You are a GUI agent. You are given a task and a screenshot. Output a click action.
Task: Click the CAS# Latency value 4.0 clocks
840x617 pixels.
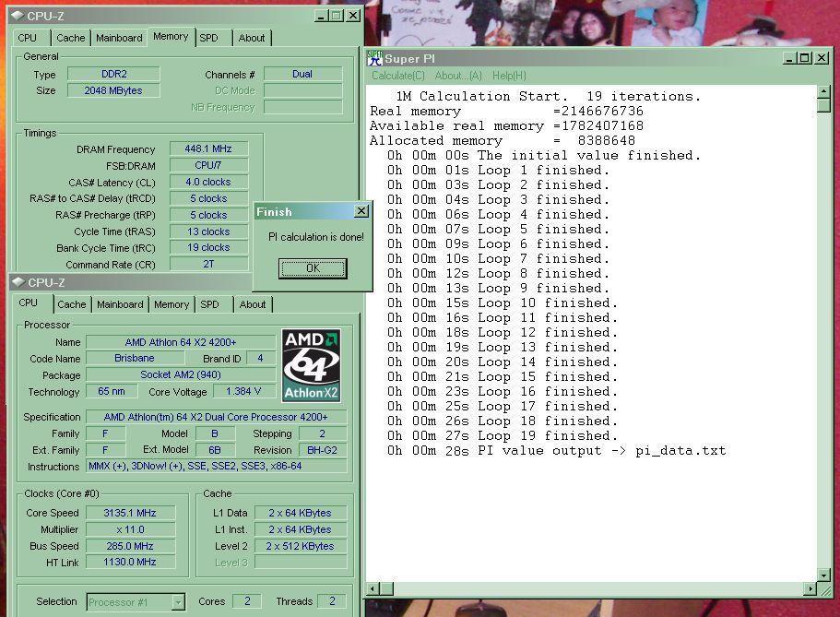point(208,182)
